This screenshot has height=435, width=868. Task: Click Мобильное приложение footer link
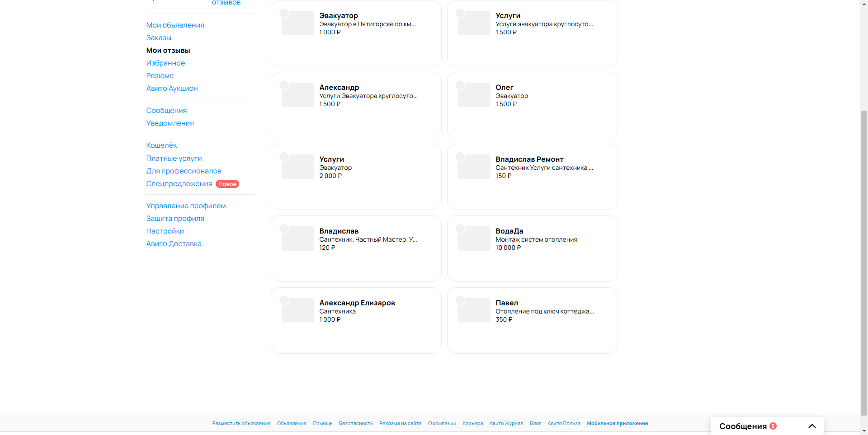pyautogui.click(x=618, y=423)
